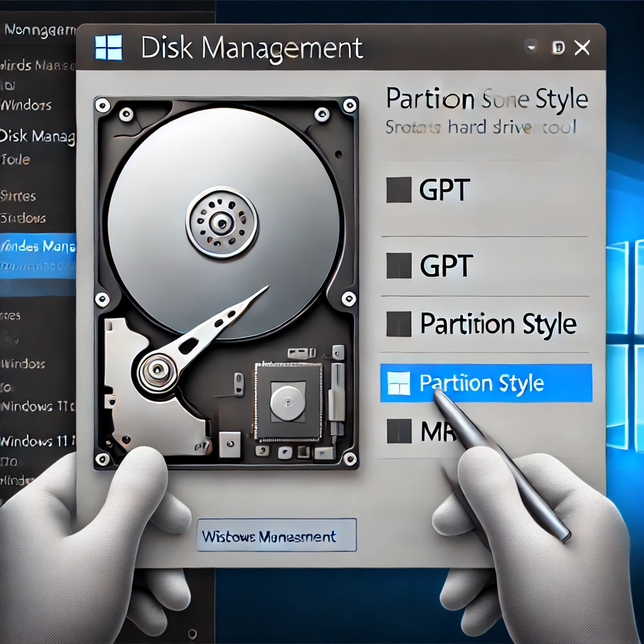Click the hard drive's center spindle hub
Viewport: 644px width, 644px height.
coord(221,221)
